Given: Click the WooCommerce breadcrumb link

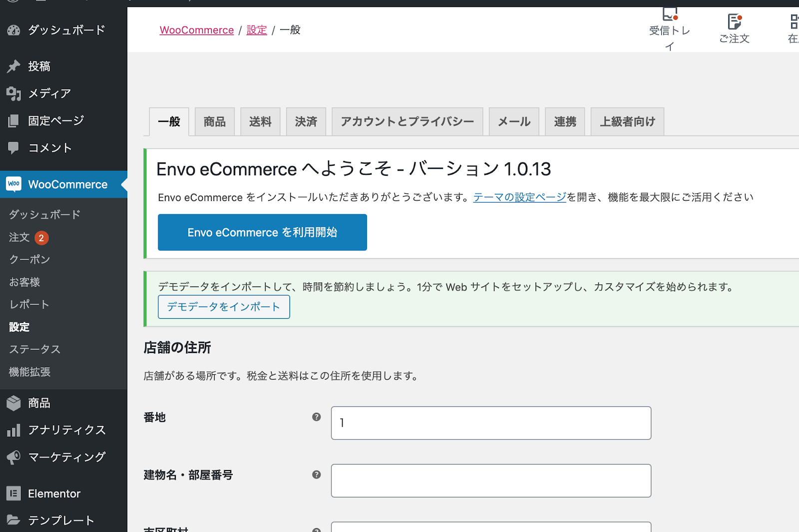Looking at the screenshot, I should 197,30.
